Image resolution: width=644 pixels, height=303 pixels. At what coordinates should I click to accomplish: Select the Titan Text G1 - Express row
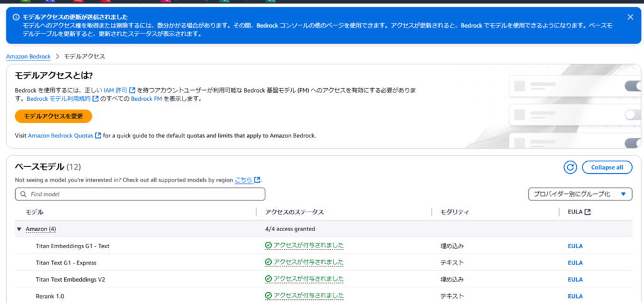tap(324, 262)
